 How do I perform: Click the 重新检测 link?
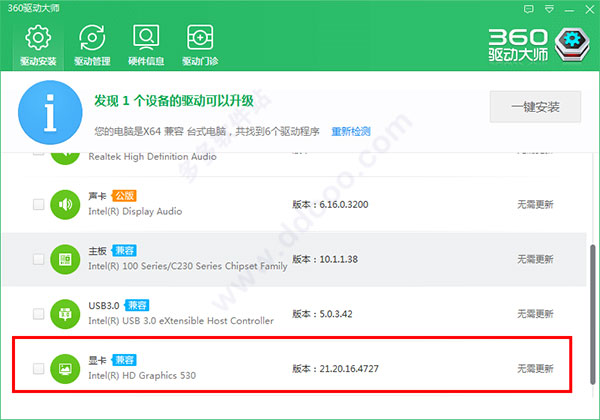[x=351, y=132]
